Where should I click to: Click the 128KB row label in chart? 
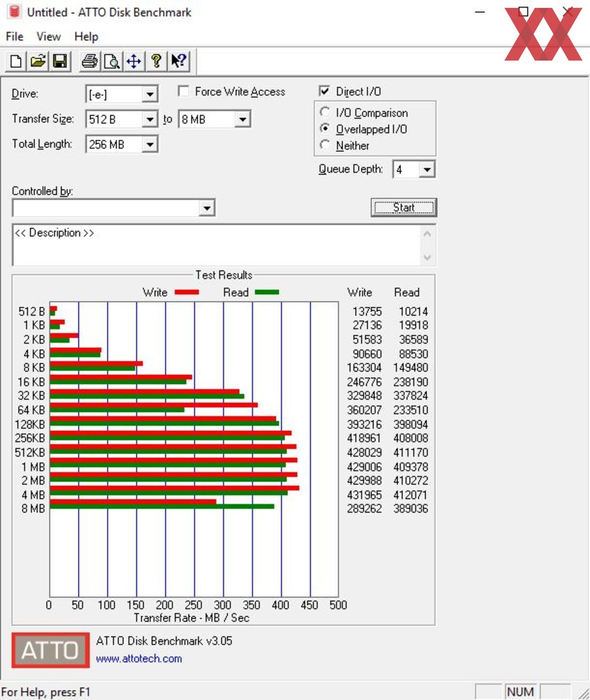tap(30, 424)
